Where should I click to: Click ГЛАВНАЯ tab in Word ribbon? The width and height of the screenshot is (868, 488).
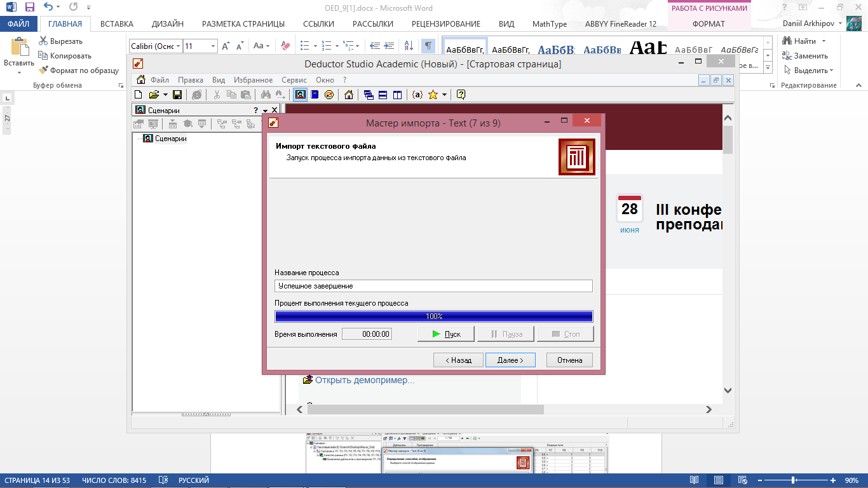65,24
